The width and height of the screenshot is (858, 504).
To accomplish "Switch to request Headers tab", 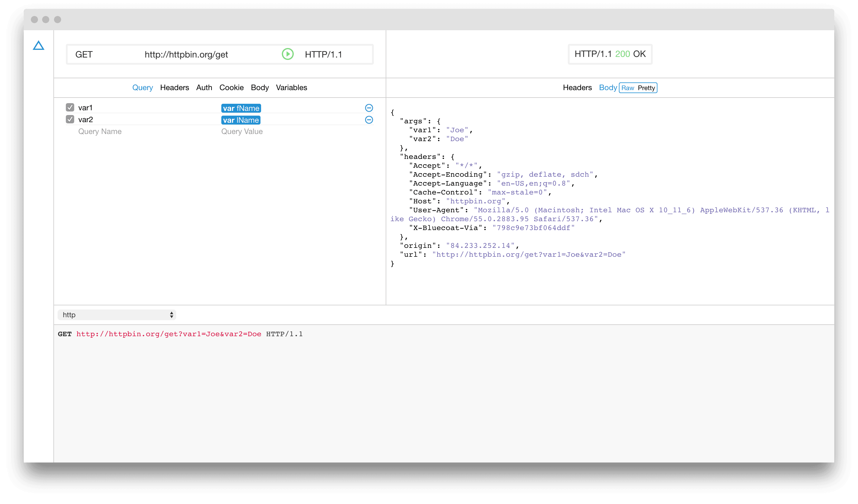I will point(174,87).
